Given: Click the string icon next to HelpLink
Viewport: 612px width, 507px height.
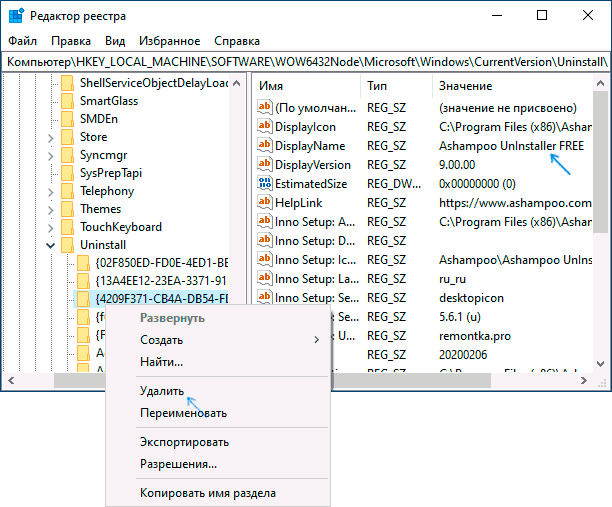Looking at the screenshot, I should [x=265, y=202].
